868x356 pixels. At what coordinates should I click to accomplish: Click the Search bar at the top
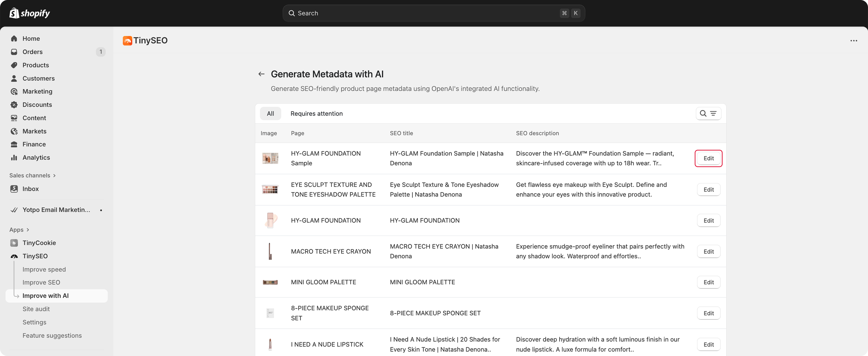433,13
